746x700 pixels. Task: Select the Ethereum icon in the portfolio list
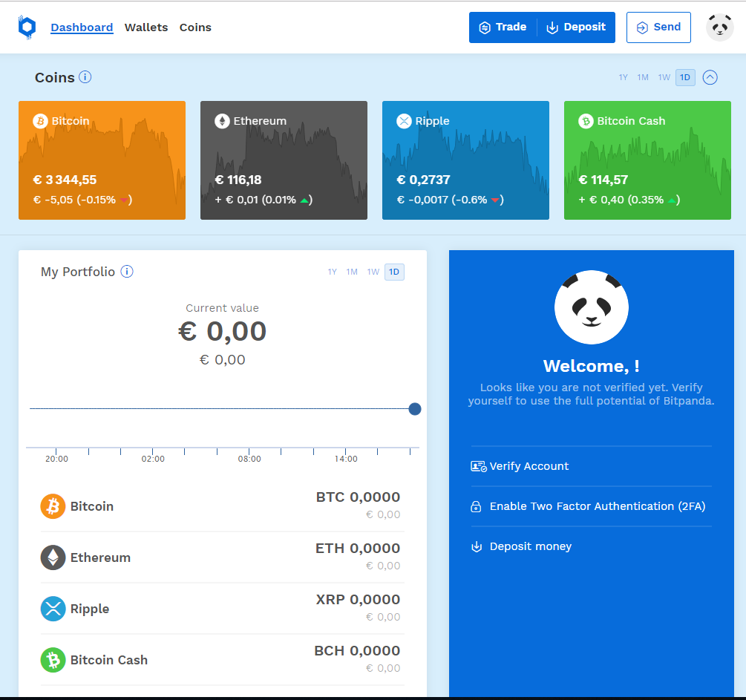pyautogui.click(x=52, y=557)
